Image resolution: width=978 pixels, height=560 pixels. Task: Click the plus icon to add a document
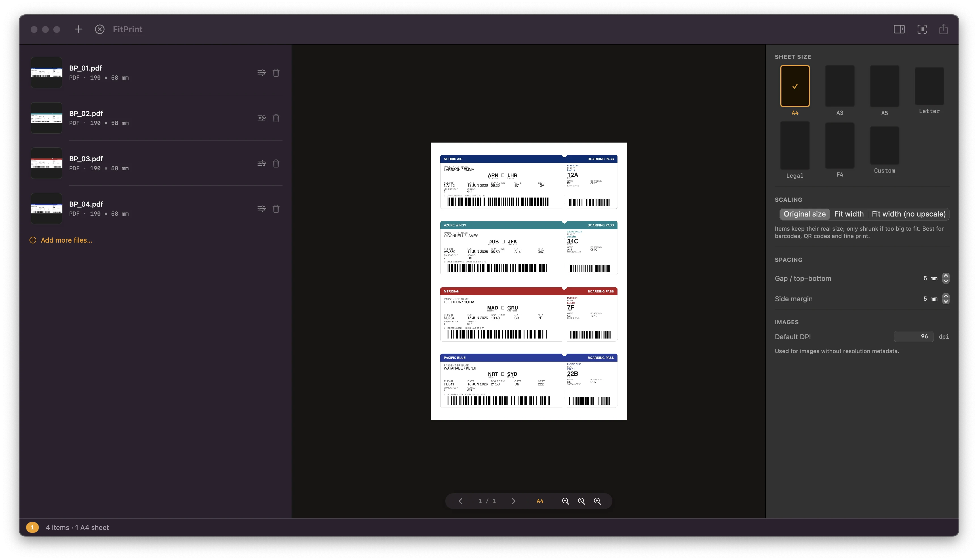[79, 29]
